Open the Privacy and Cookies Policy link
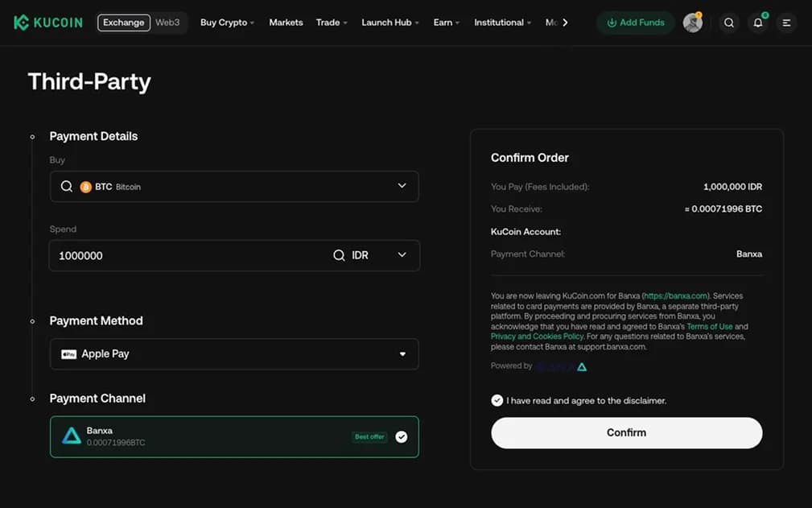This screenshot has width=812, height=508. coord(537,337)
